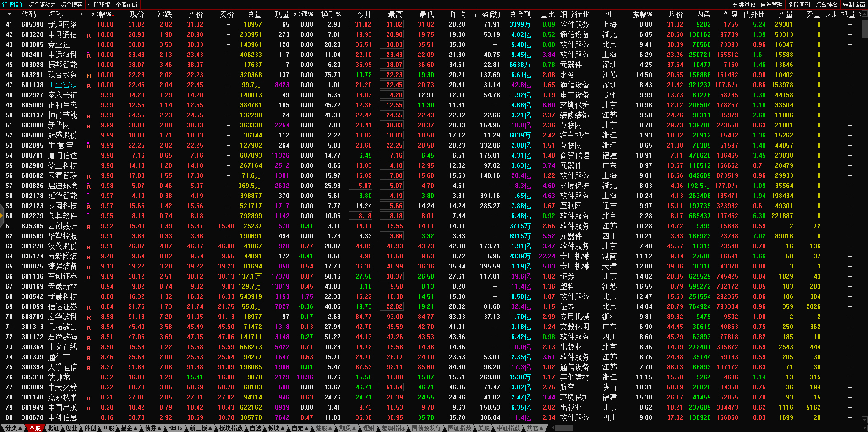The width and height of the screenshot is (868, 432).
Task: Click the scroll-left arrow in bottom tab bar
Action: [552, 428]
